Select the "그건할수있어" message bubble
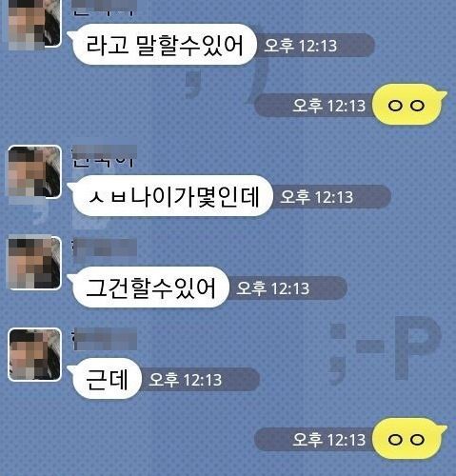Screen dimensions: 456x476 click(x=149, y=288)
